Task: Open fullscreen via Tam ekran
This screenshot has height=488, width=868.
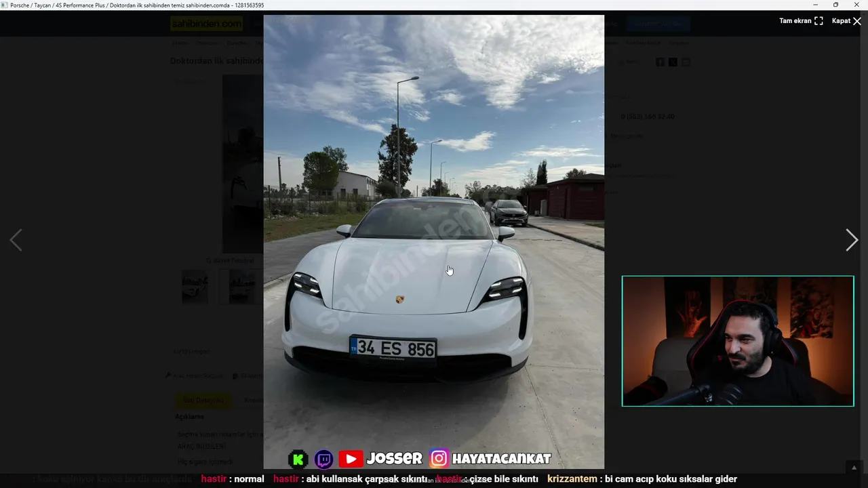Action: point(801,21)
